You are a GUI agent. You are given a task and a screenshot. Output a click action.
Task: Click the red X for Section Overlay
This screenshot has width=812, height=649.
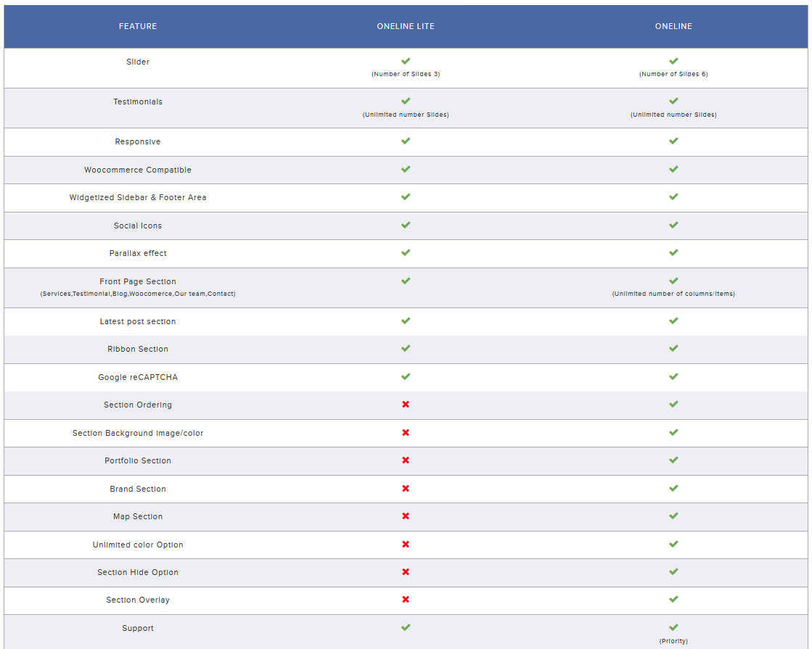(x=406, y=600)
